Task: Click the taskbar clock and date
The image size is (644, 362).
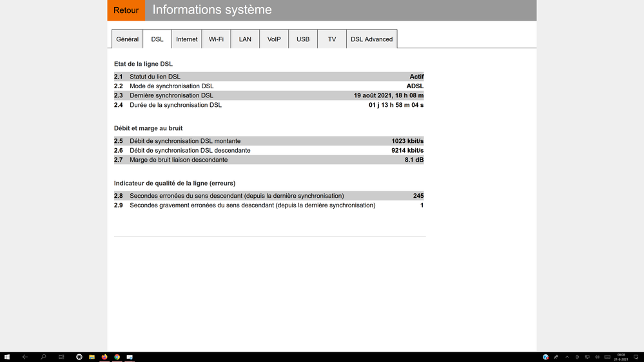Action: pos(621,357)
